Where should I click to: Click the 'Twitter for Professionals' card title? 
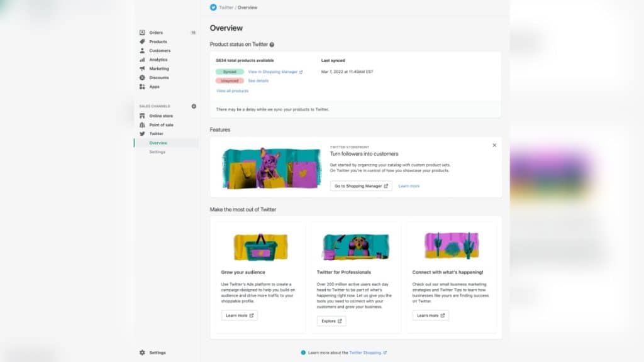pyautogui.click(x=344, y=272)
